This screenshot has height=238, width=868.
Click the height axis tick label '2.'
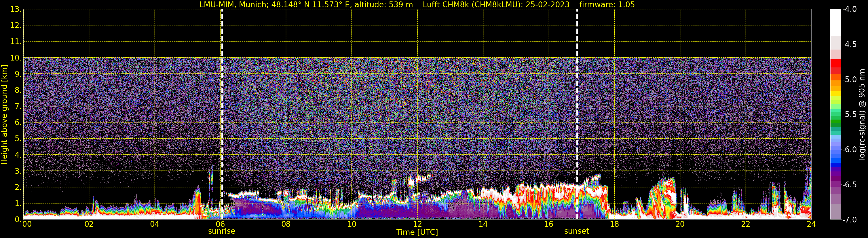(x=18, y=187)
